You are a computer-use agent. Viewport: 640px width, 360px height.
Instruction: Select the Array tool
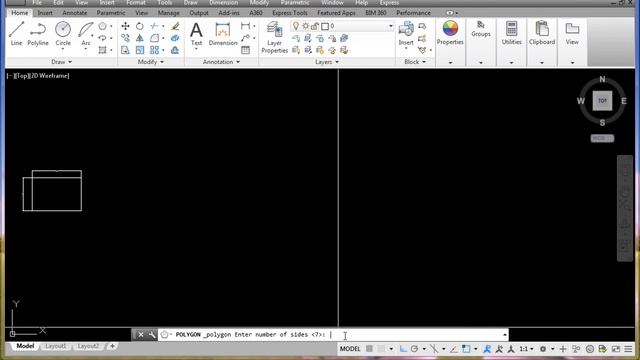pyautogui.click(x=154, y=50)
